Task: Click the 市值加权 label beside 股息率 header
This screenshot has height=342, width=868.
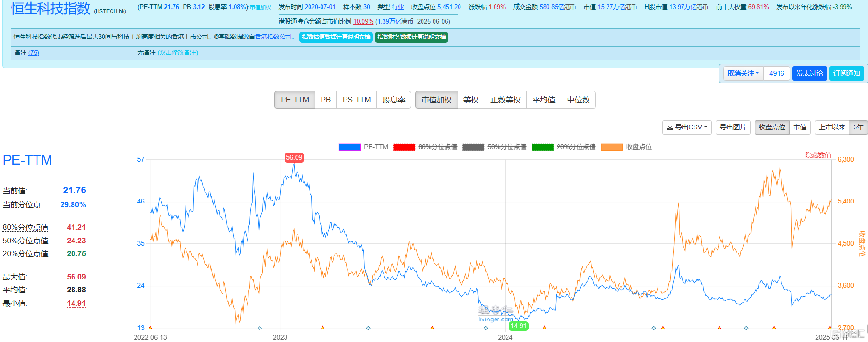Action: [x=260, y=8]
